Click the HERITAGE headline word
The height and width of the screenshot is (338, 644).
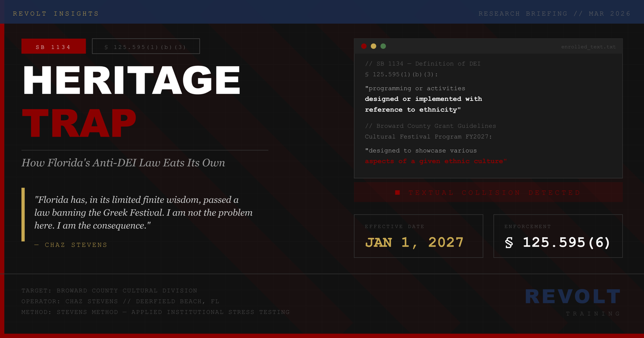click(x=132, y=80)
